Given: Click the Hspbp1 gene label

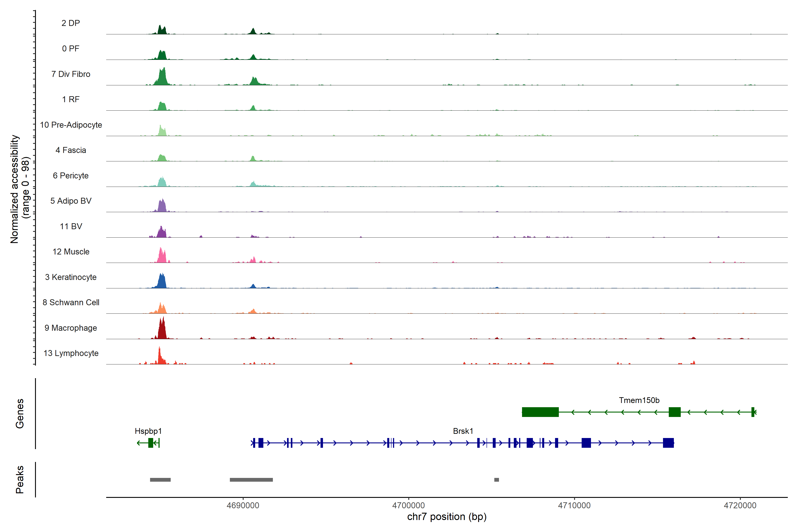Looking at the screenshot, I should (x=148, y=431).
